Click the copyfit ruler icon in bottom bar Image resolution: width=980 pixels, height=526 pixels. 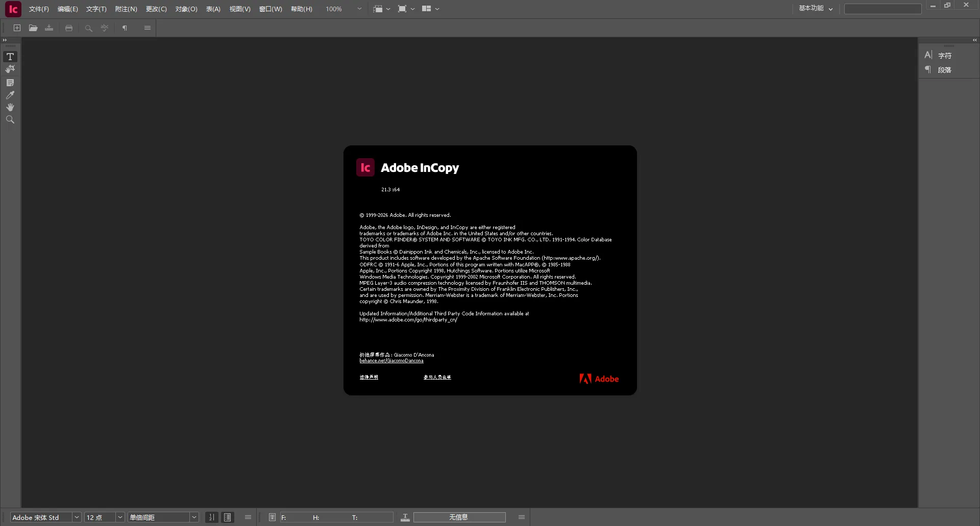tap(405, 517)
